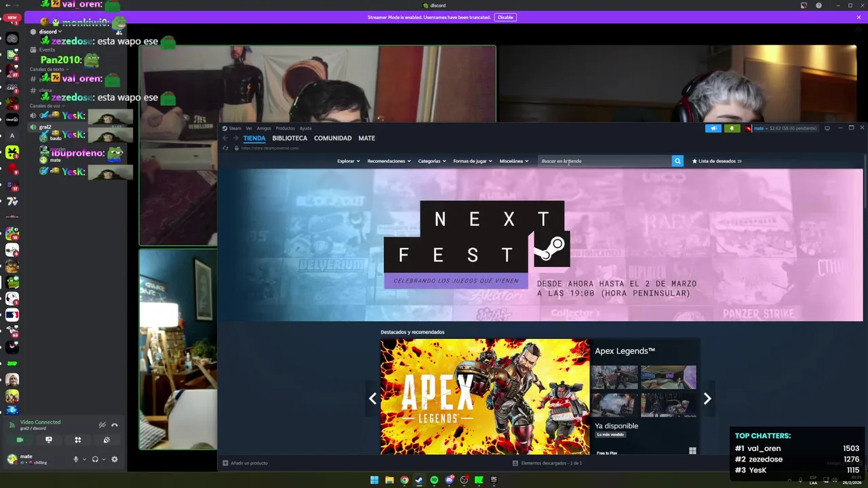Open Steam notifications bell button
The width and height of the screenshot is (868, 488).
pyautogui.click(x=732, y=128)
